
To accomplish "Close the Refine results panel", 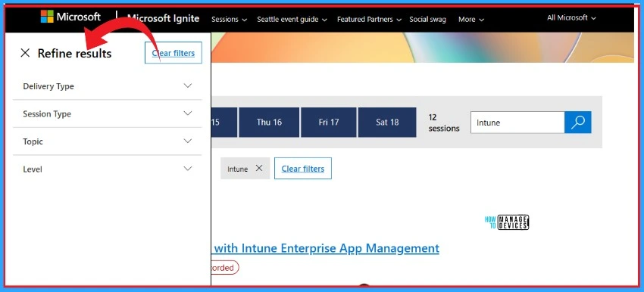I will 25,53.
